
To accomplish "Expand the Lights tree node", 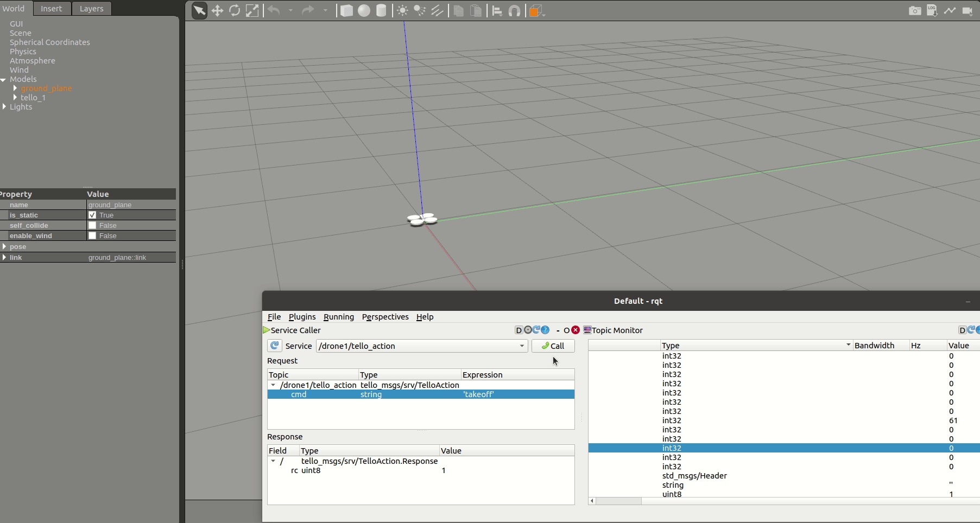I will [x=4, y=107].
